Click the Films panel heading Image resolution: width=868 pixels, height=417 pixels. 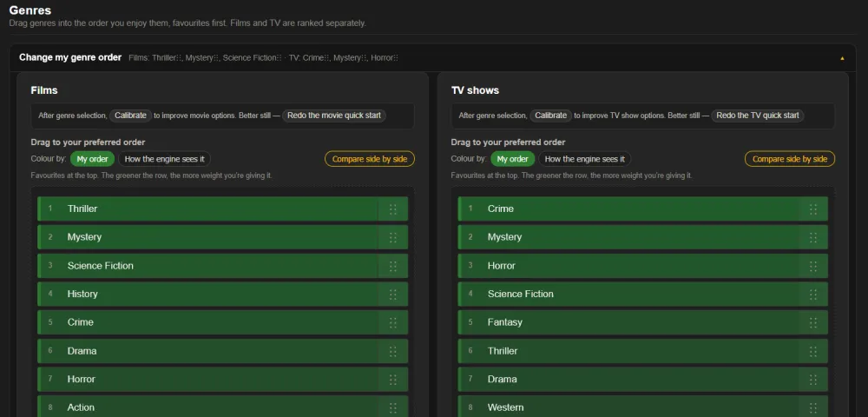coord(44,90)
